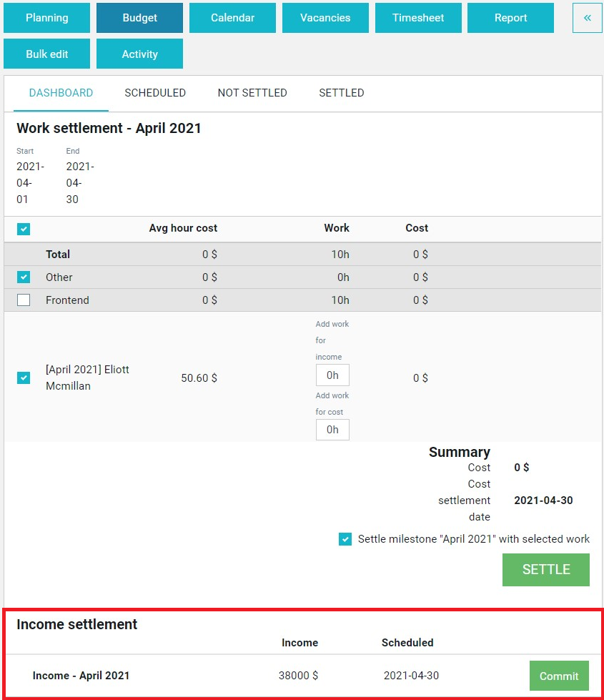
Task: Collapse panel with double-chevron icon
Action: [587, 18]
